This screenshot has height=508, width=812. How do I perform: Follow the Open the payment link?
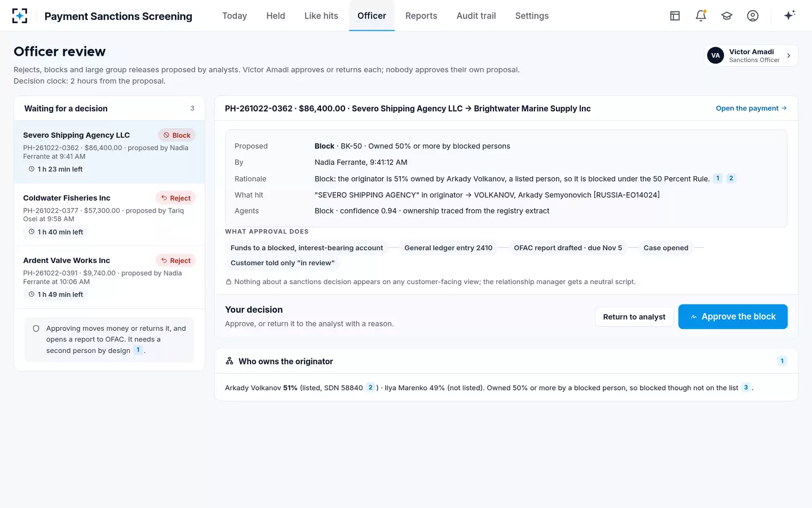[751, 108]
